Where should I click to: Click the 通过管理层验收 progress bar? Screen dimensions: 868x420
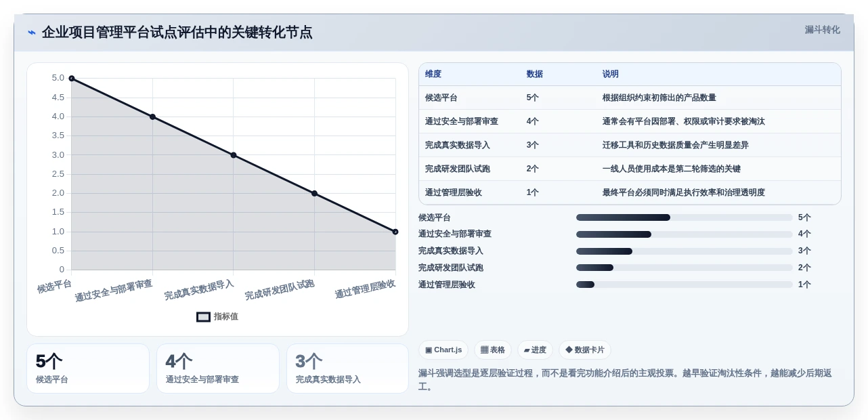coord(684,285)
